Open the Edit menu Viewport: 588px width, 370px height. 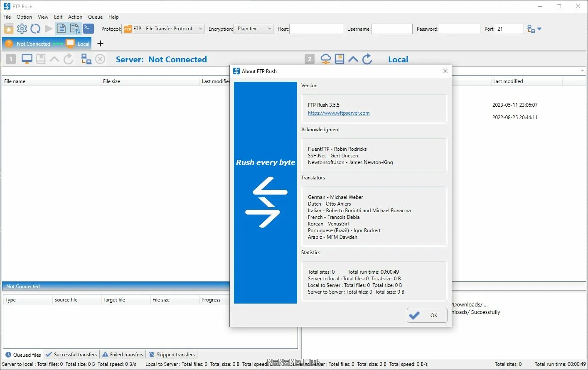click(x=58, y=17)
